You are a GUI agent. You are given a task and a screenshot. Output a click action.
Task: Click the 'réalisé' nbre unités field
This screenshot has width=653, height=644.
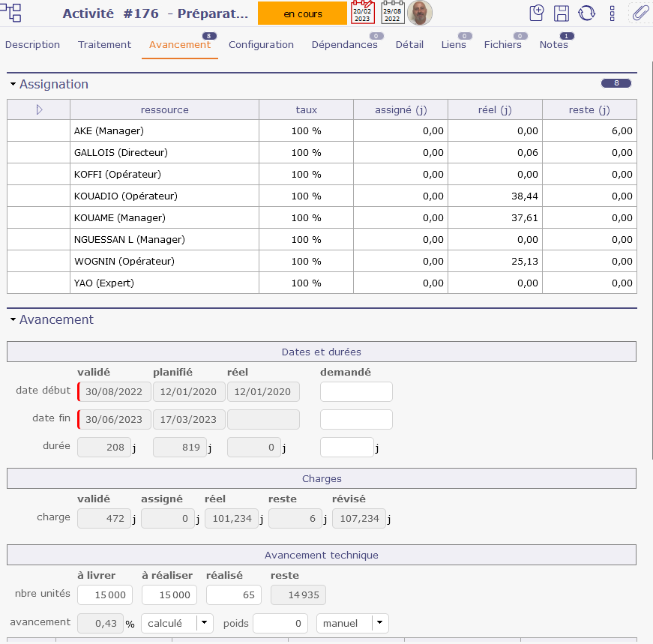[x=233, y=595]
